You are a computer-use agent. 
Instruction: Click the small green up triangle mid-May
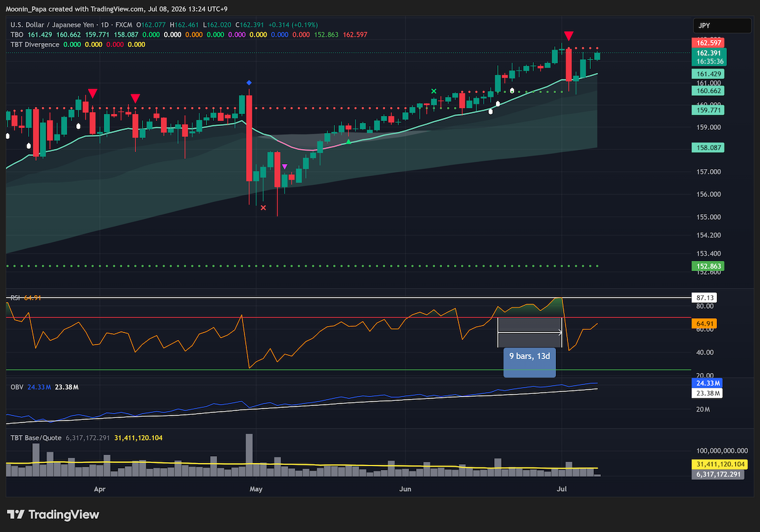[x=348, y=141]
